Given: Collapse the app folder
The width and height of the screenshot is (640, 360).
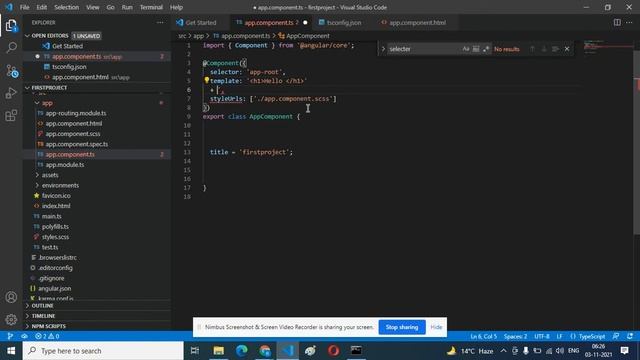Looking at the screenshot, I should coord(37,103).
